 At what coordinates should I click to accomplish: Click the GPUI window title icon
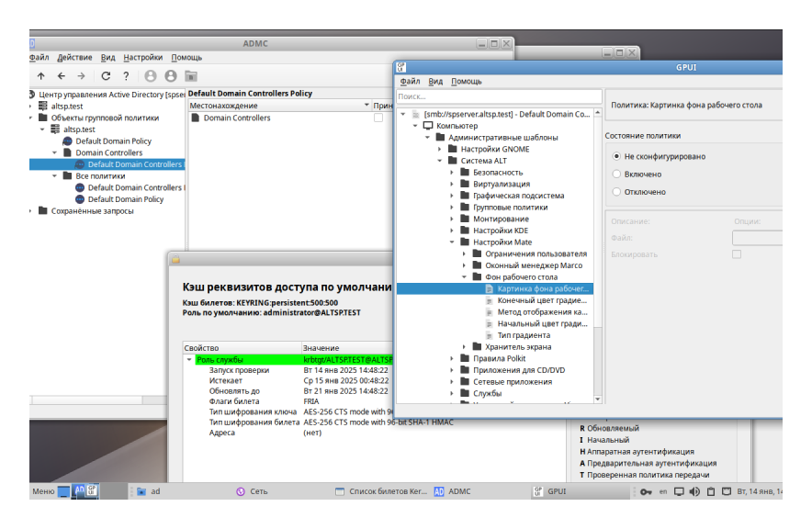pos(401,67)
